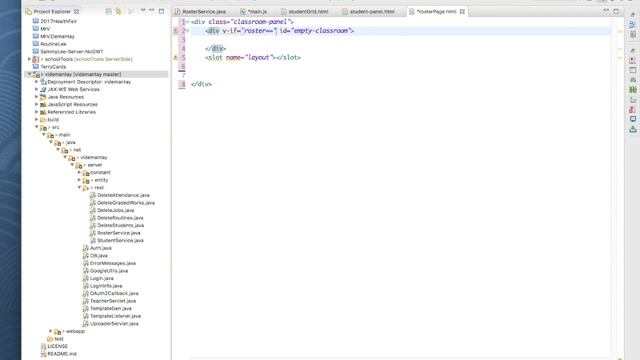Expand Deployment Descriptor: videmantay
Viewport: 640px width, 360px height.
(36, 82)
